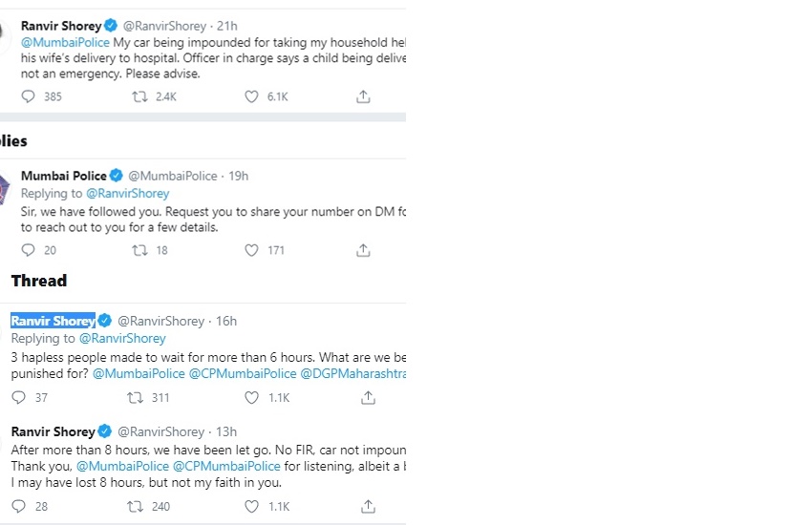Open the @MumbaiPolice mention in first tweet

pos(65,43)
